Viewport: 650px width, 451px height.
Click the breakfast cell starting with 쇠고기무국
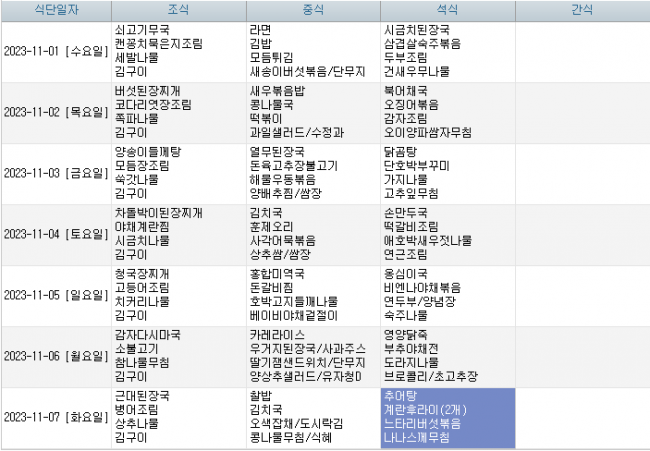click(x=178, y=51)
